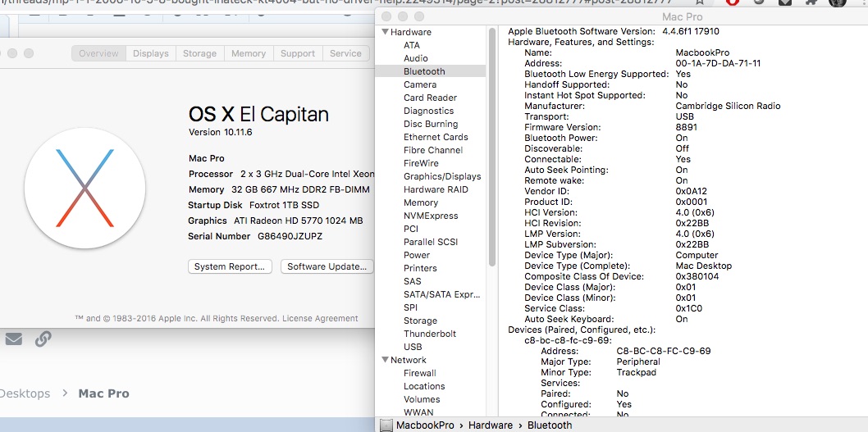Click MacbookPro computer icon in path bar

click(x=387, y=425)
